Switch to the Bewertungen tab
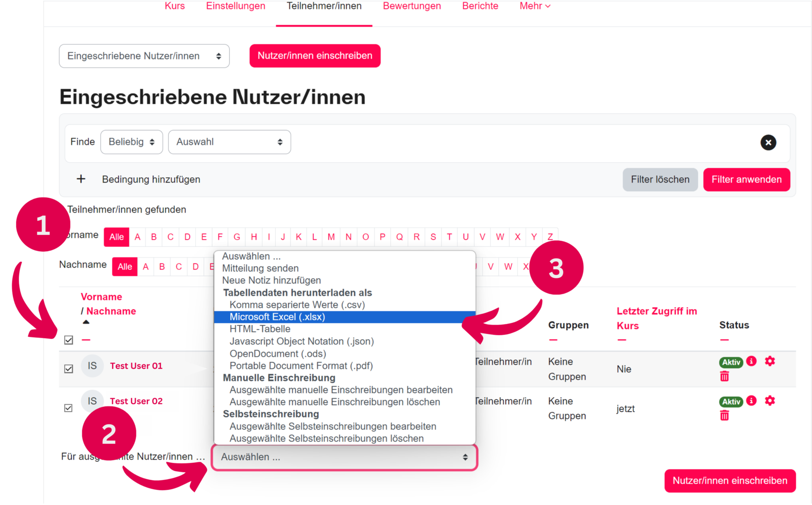Screen dimensions: 812x505 [x=412, y=6]
